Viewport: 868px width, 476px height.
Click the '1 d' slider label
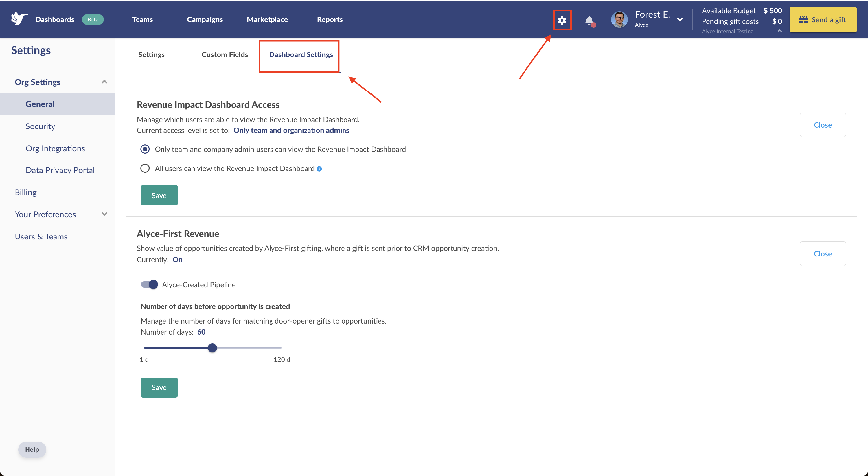[144, 359]
